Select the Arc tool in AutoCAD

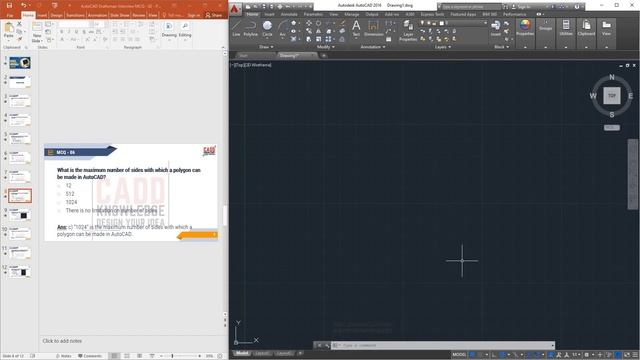click(x=282, y=29)
